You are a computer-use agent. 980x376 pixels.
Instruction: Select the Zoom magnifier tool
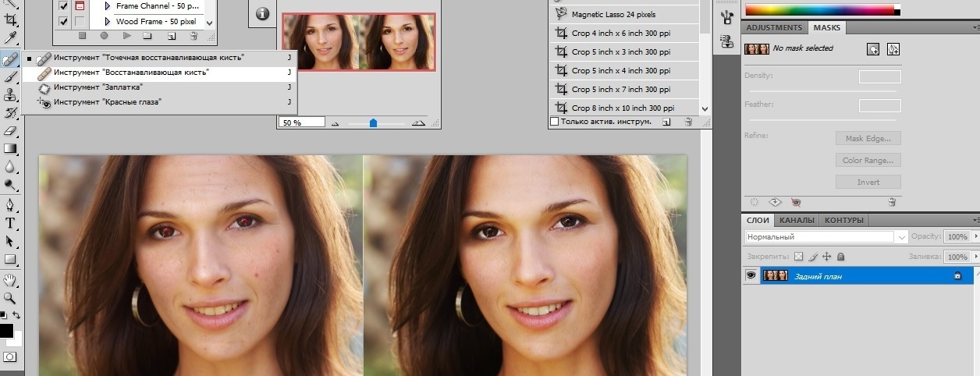[11, 298]
